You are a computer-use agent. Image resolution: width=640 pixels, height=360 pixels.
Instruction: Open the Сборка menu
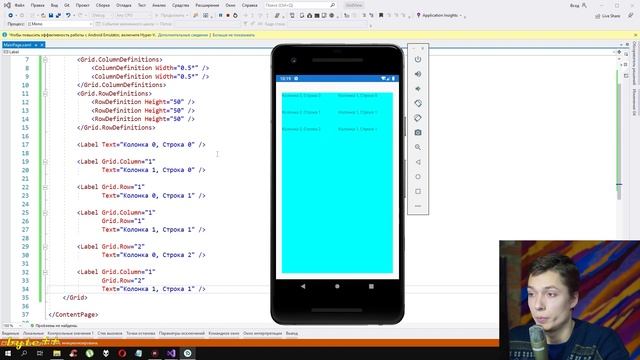pyautogui.click(x=103, y=5)
